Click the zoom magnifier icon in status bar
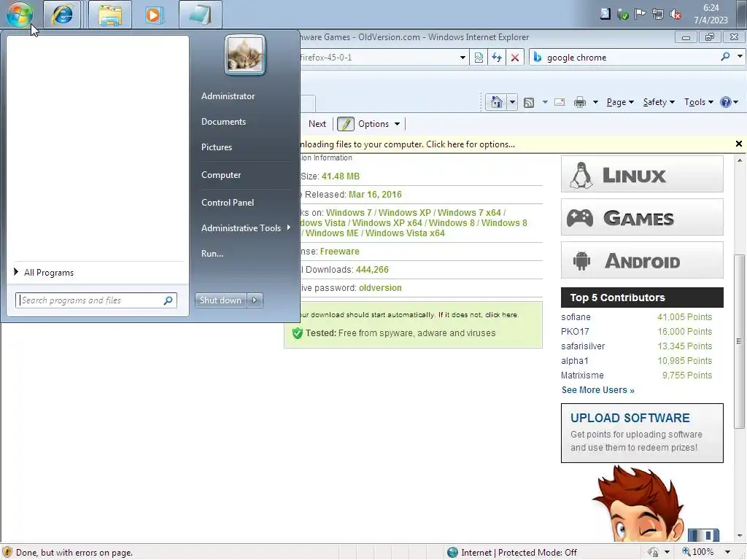The image size is (747, 560). [686, 552]
